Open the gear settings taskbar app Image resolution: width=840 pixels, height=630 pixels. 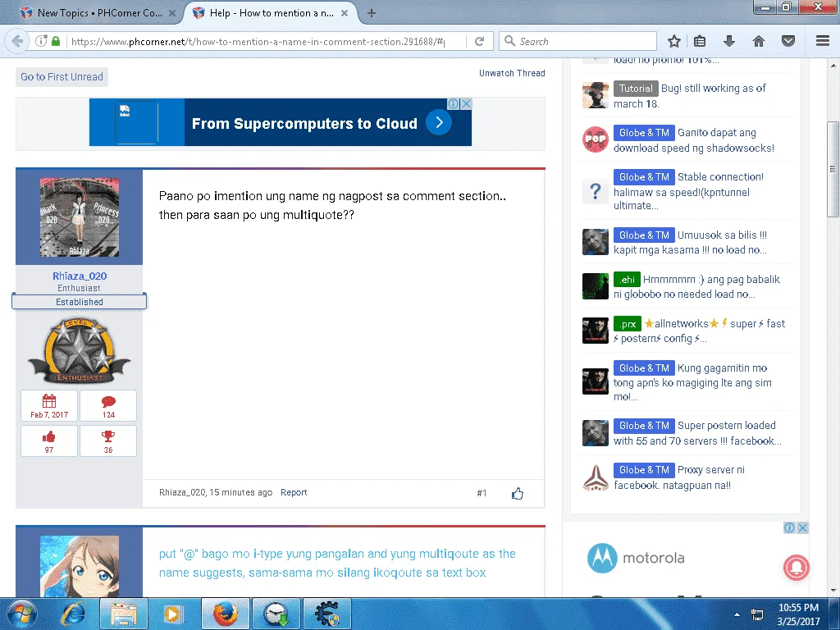[327, 614]
